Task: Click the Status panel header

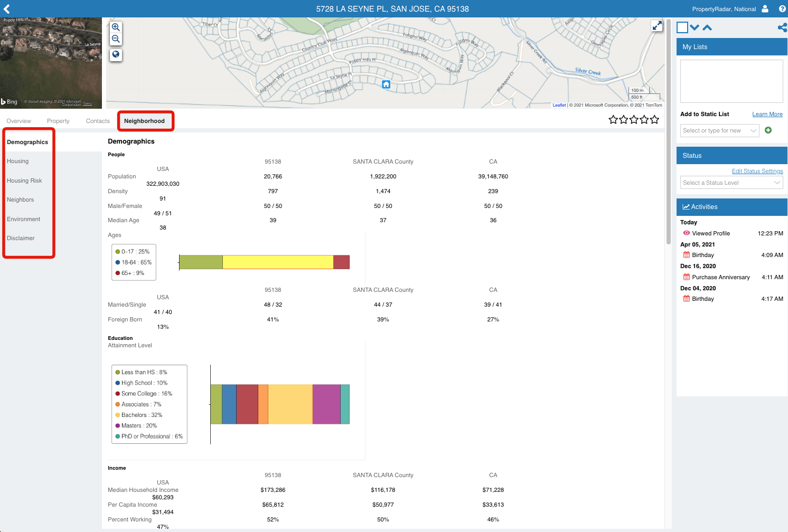Action: tap(731, 155)
